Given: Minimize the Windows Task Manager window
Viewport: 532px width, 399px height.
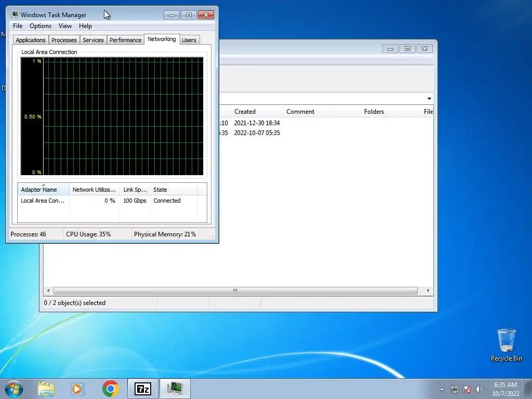Looking at the screenshot, I should [171, 15].
